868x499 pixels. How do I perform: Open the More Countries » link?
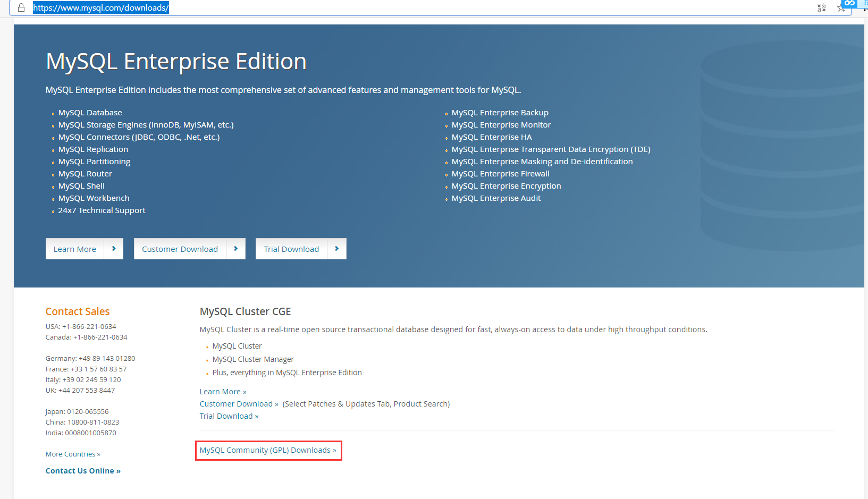pyautogui.click(x=73, y=454)
